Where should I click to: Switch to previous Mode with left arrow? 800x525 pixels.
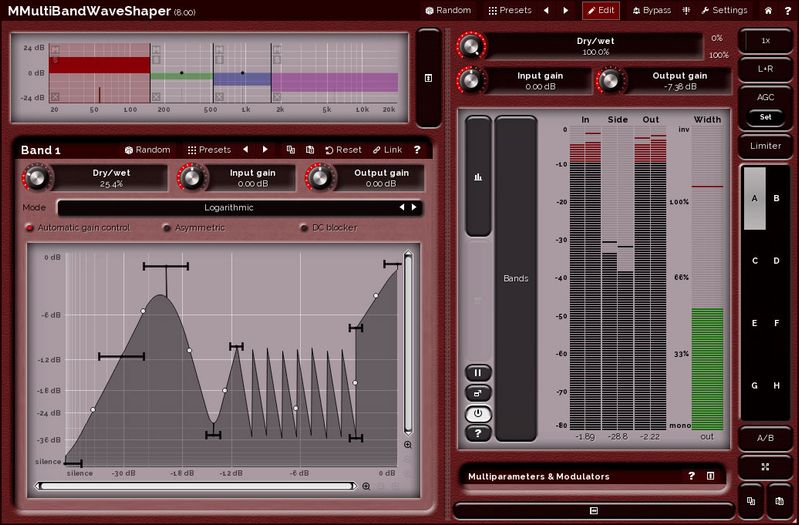pyautogui.click(x=402, y=207)
